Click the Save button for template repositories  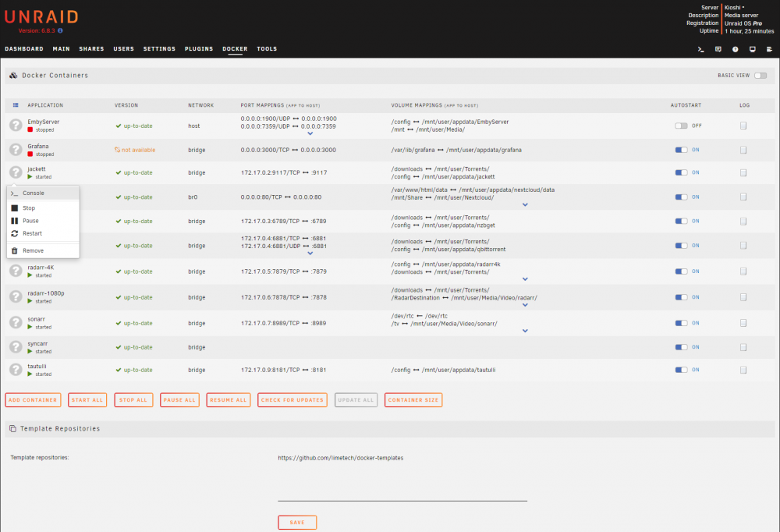(x=297, y=522)
